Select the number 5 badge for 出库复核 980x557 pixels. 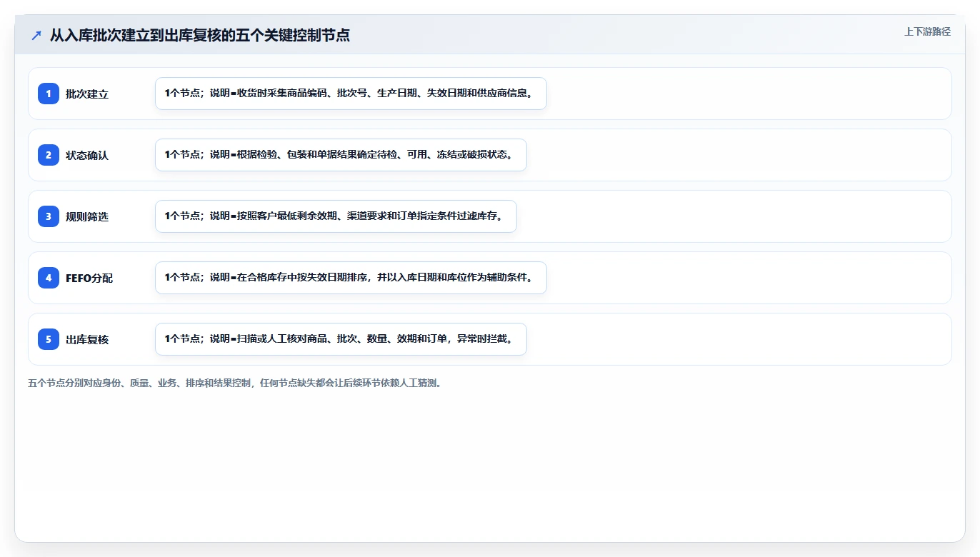point(49,339)
